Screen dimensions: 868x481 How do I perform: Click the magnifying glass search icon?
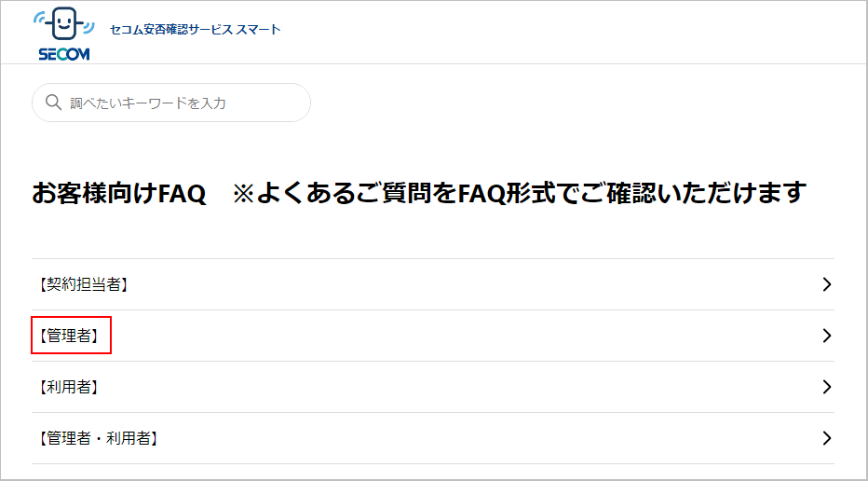(x=53, y=103)
